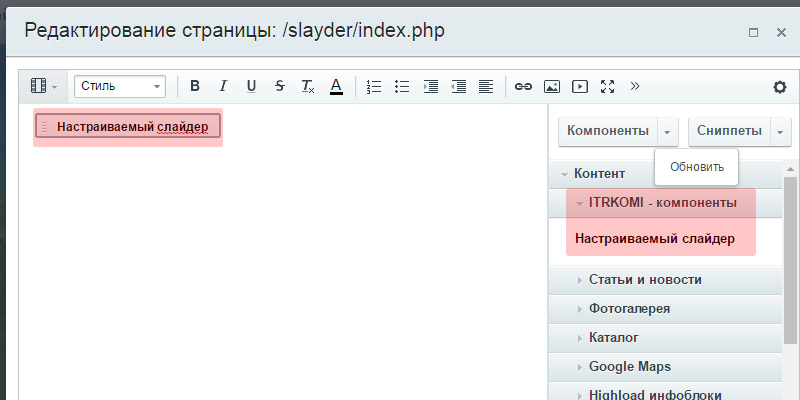Click the Компоненты button
The height and width of the screenshot is (400, 800).
pyautogui.click(x=607, y=131)
